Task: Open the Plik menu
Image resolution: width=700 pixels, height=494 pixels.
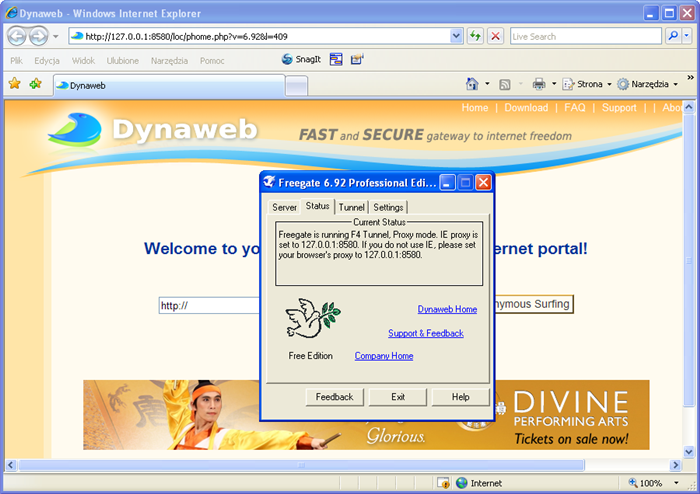Action: click(x=17, y=61)
